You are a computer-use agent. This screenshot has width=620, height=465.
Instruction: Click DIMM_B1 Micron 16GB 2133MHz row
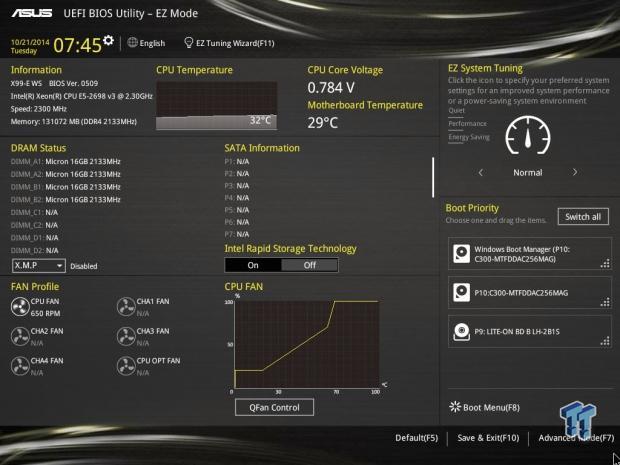coord(66,187)
